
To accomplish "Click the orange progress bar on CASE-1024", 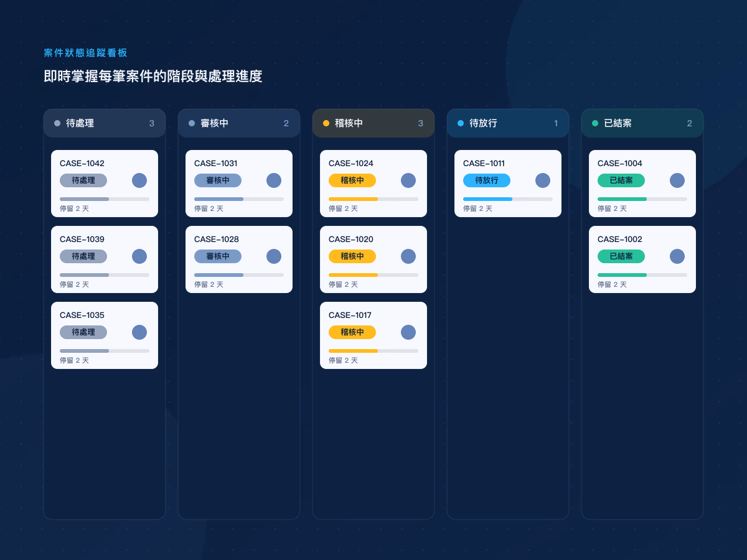I will click(x=374, y=199).
